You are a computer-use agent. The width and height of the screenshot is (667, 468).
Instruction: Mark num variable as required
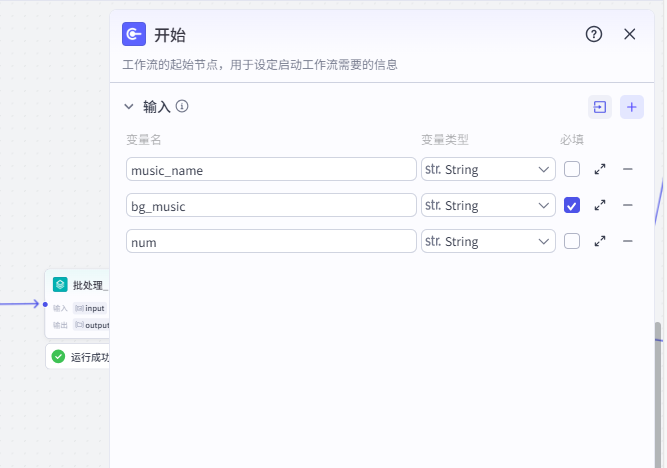(572, 241)
